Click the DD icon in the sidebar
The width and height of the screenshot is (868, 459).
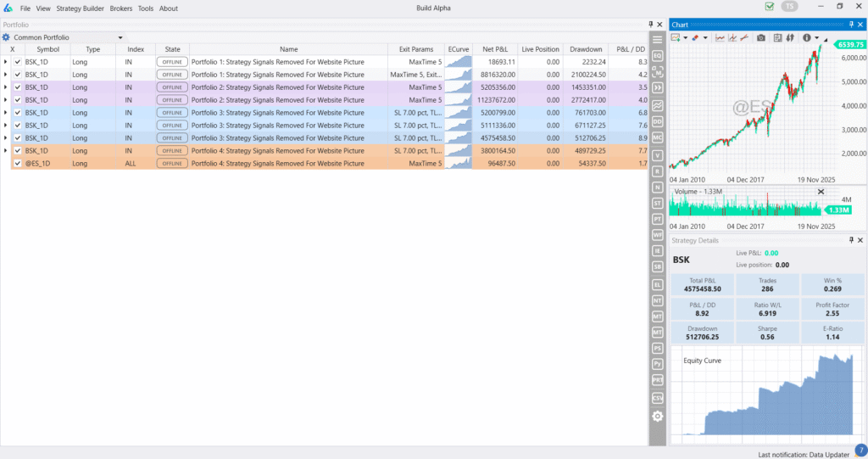657,121
